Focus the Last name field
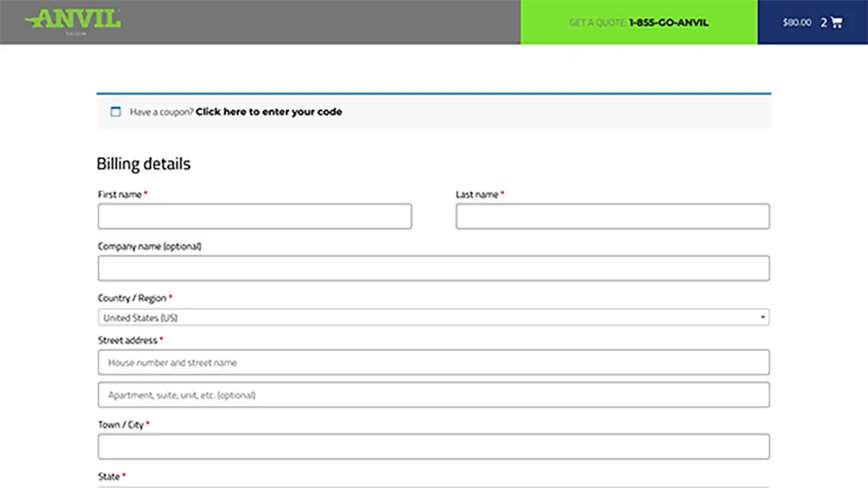The width and height of the screenshot is (868, 488). click(x=613, y=216)
